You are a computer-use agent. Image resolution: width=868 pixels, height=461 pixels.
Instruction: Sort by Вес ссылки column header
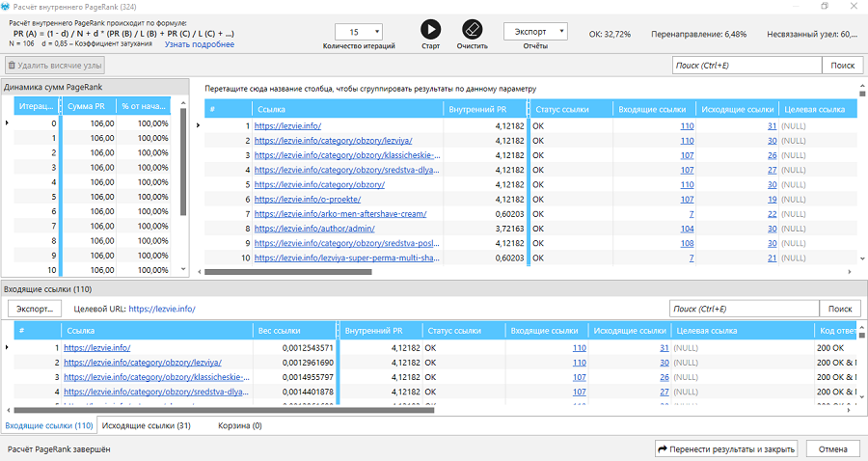pyautogui.click(x=294, y=331)
